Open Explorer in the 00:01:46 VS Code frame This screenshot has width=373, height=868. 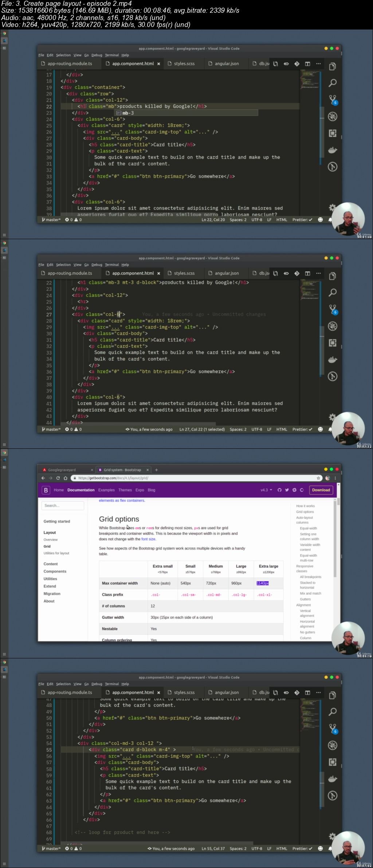333,66
